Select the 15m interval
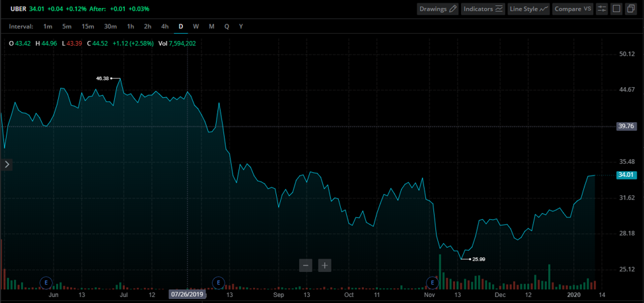Viewport: 644px width, 303px height. pos(88,26)
